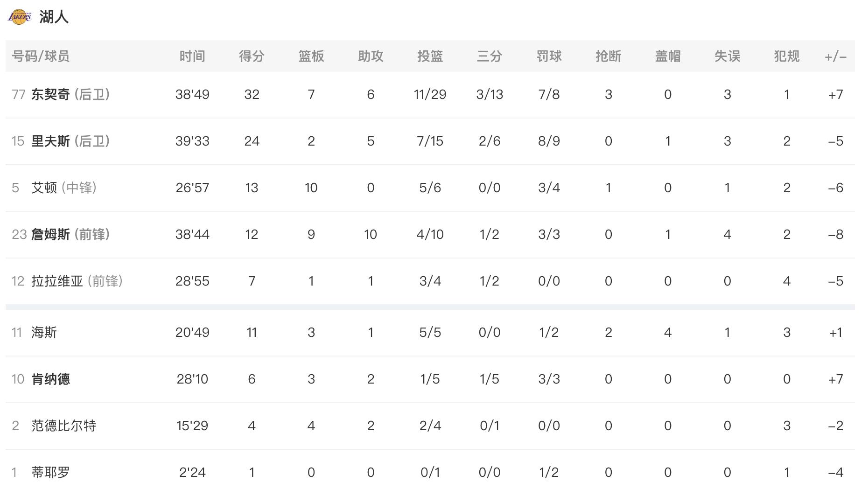Viewport: 868px width, 489px height.
Task: Click player name 艾顿
Action: coord(44,188)
